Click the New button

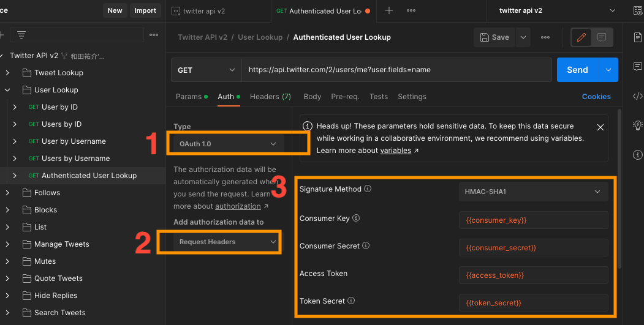coord(115,10)
